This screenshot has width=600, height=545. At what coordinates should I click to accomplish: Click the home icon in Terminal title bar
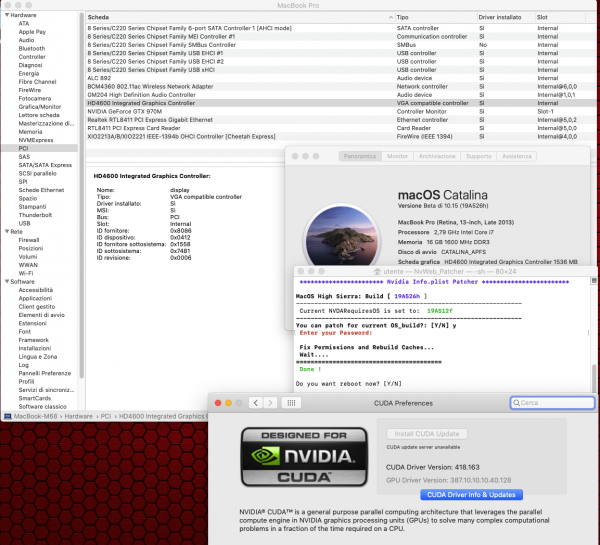coord(377,271)
